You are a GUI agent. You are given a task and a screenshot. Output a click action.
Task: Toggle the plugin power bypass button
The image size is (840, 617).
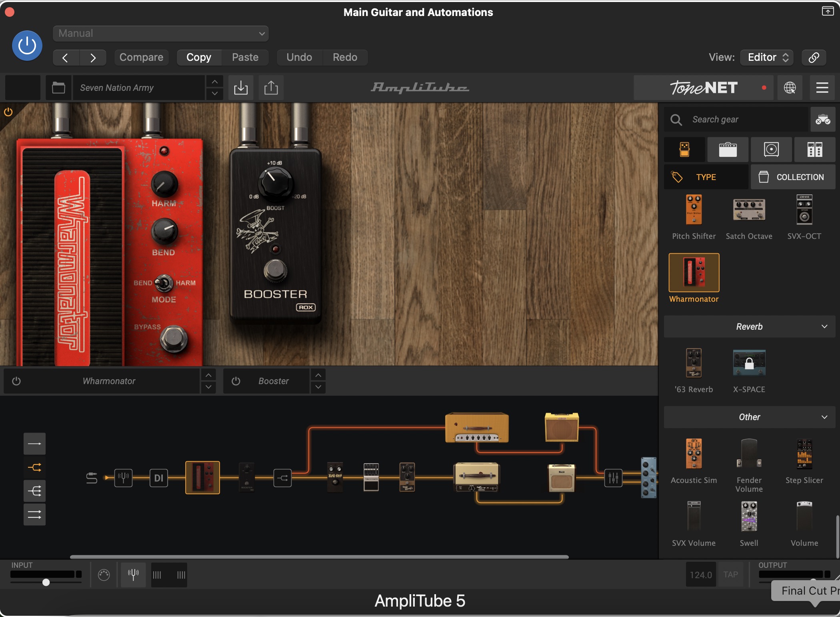coord(27,46)
